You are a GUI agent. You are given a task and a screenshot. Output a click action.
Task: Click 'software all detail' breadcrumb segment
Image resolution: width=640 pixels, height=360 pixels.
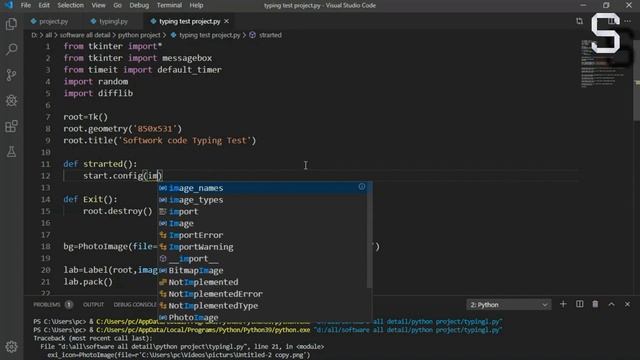[x=85, y=35]
